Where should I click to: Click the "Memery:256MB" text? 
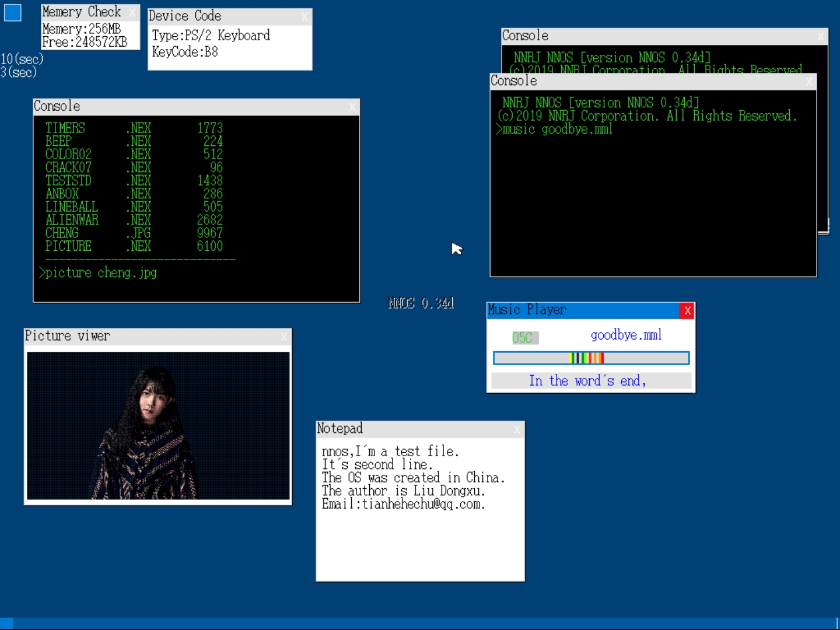click(82, 29)
